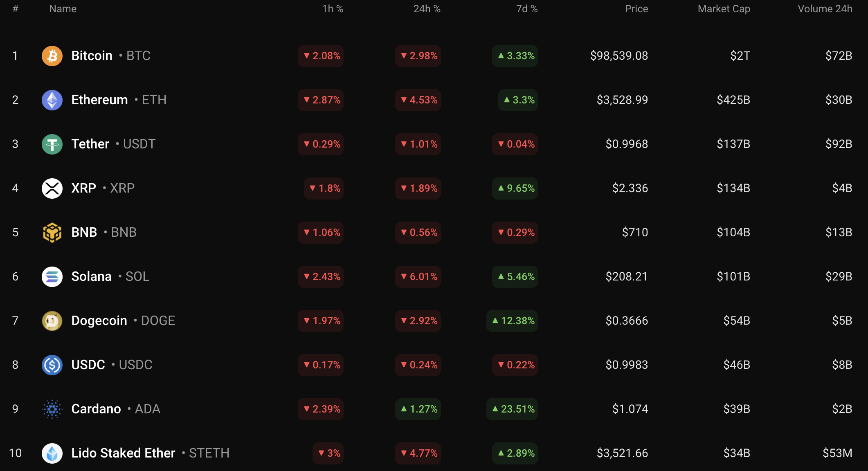Click the Bitcoin logo icon
The height and width of the screenshot is (471, 868).
pos(52,56)
